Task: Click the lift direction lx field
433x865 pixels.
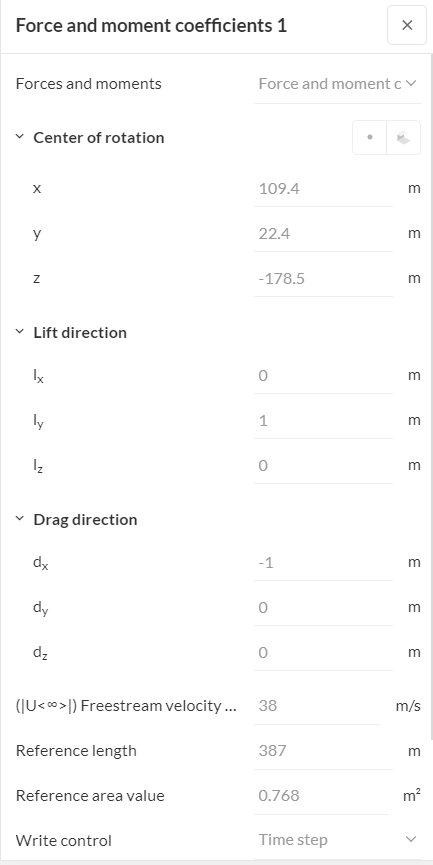Action: (x=323, y=376)
